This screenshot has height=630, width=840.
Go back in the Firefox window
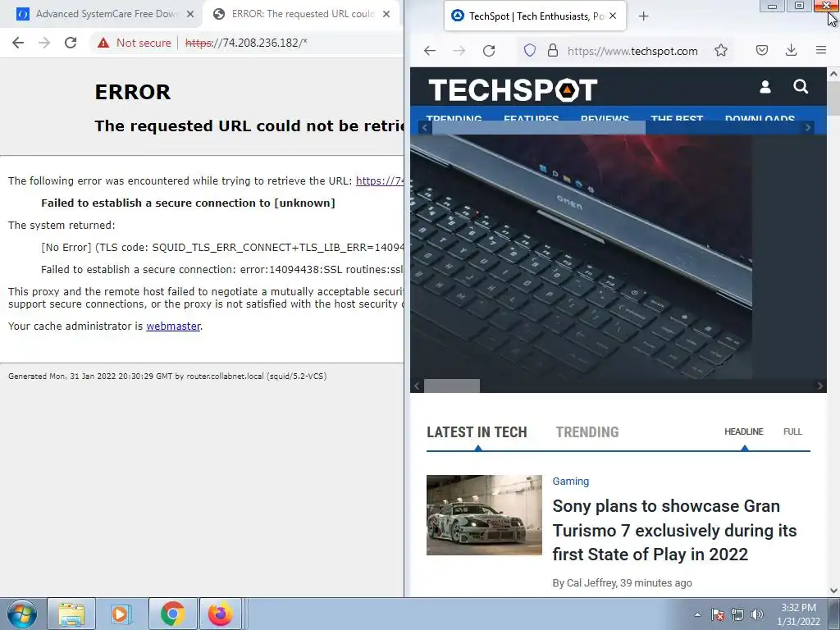[x=430, y=51]
